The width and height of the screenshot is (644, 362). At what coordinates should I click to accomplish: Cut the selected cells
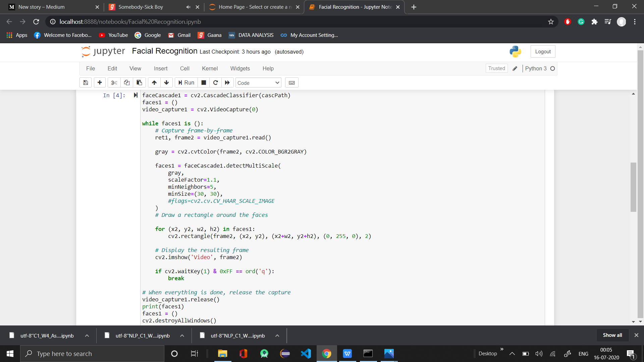(x=114, y=83)
